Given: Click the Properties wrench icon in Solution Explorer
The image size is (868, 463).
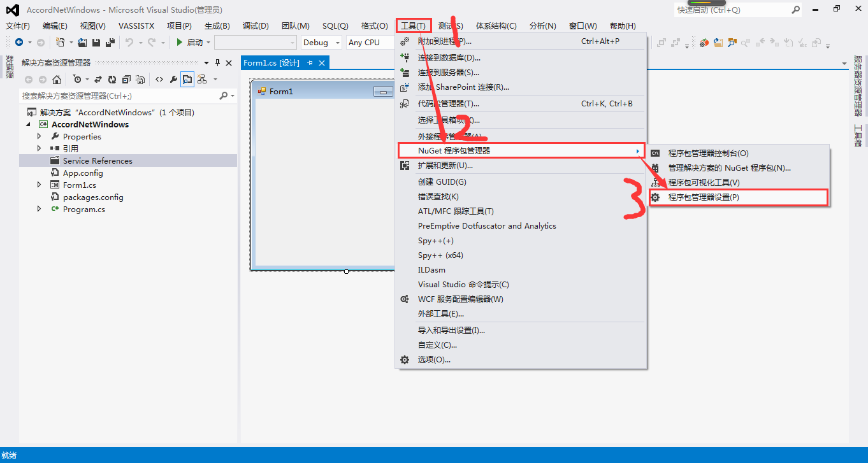Looking at the screenshot, I should pyautogui.click(x=173, y=80).
